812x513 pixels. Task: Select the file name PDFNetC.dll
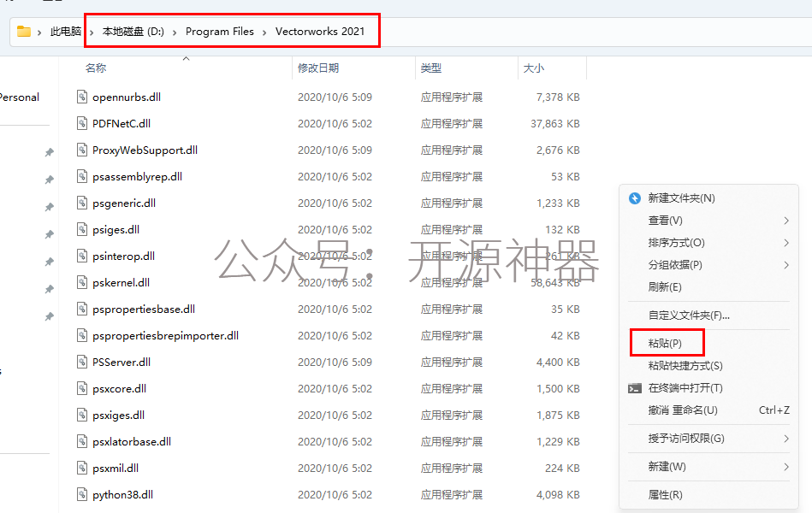pyautogui.click(x=122, y=123)
